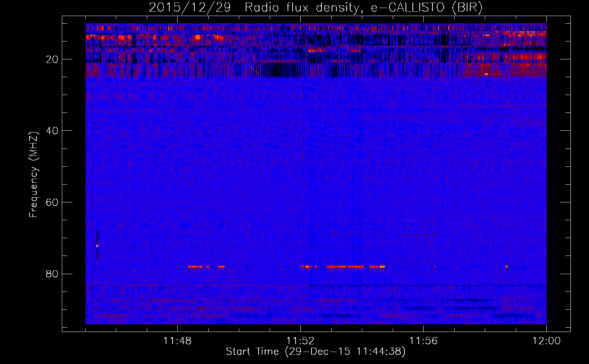Click the plot title mentioning e-CALLISTO (BIR)
589x364 pixels.
[316, 8]
